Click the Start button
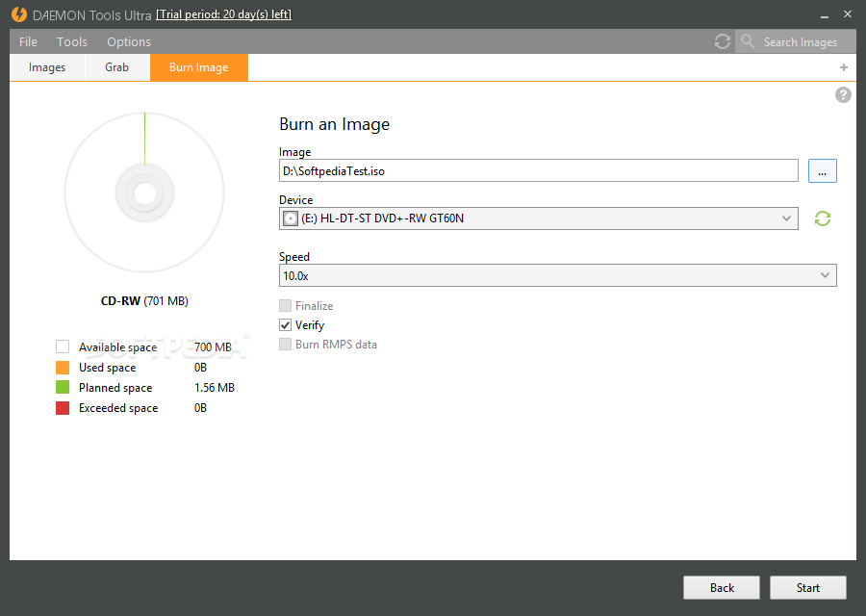Image resolution: width=866 pixels, height=616 pixels. tap(808, 588)
